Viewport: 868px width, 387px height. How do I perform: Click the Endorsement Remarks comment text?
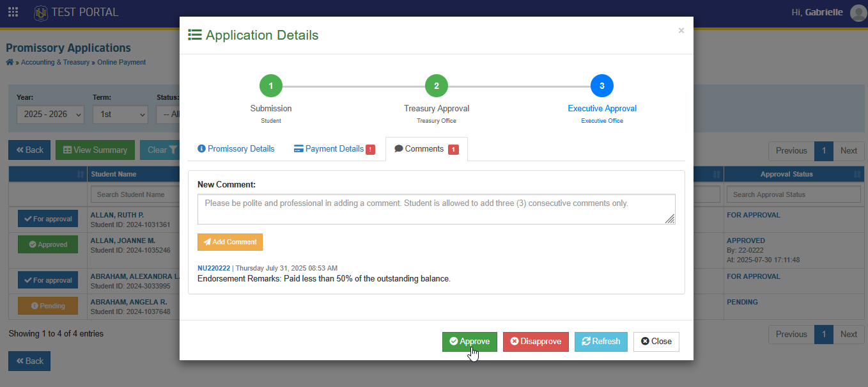click(x=324, y=279)
